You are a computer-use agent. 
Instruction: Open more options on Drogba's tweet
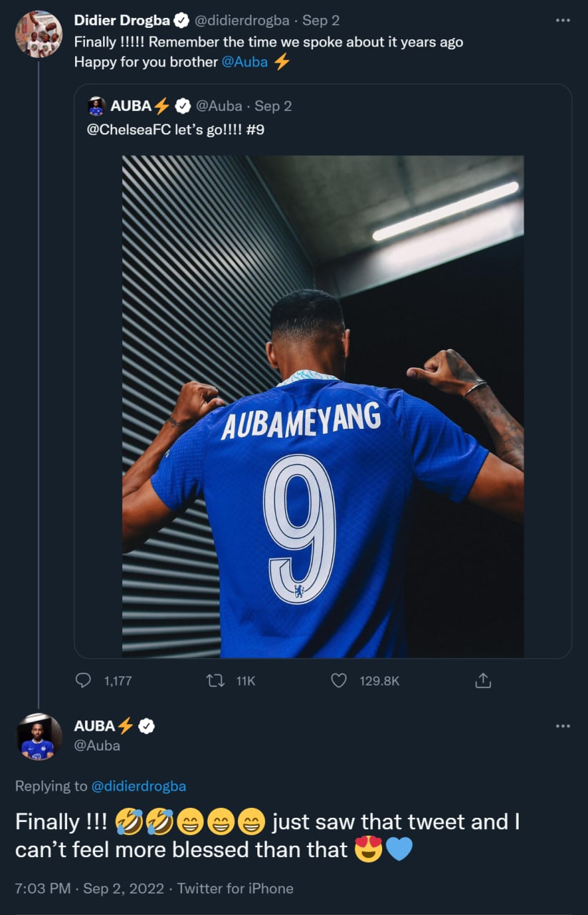pos(563,21)
